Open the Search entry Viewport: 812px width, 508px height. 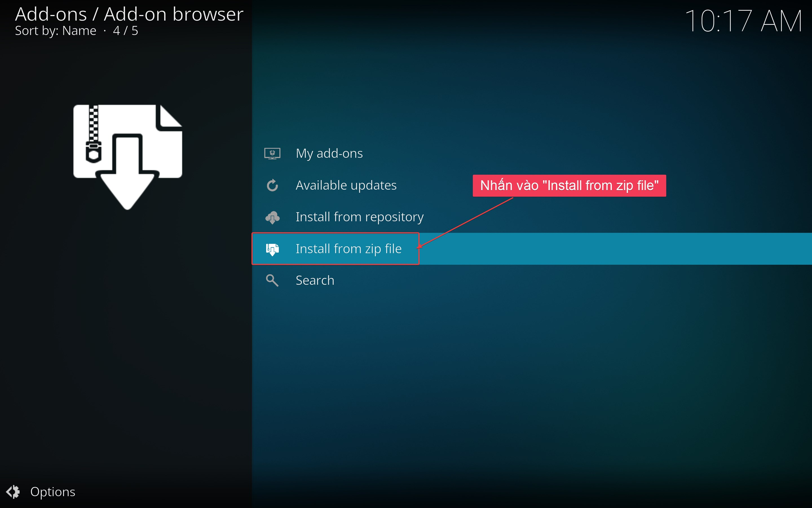click(532, 281)
